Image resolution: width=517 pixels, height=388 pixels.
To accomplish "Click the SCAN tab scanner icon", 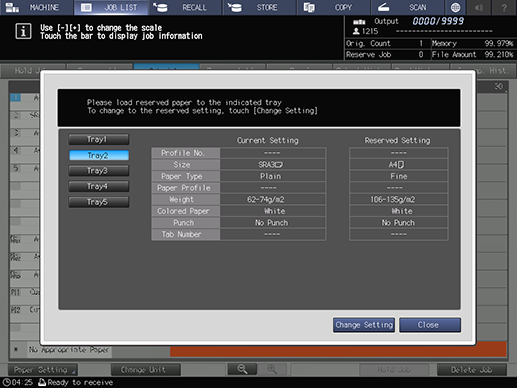I will [383, 7].
